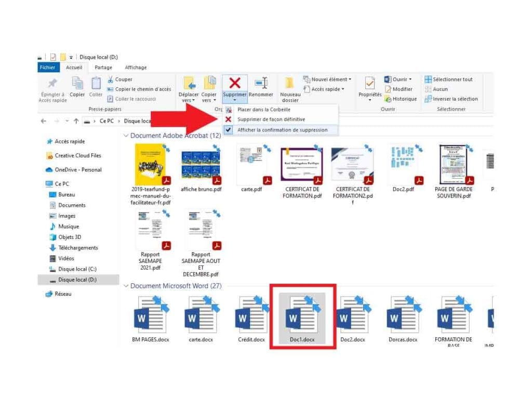Click Aucun to clear selection
The height and width of the screenshot is (399, 532).
(439, 89)
